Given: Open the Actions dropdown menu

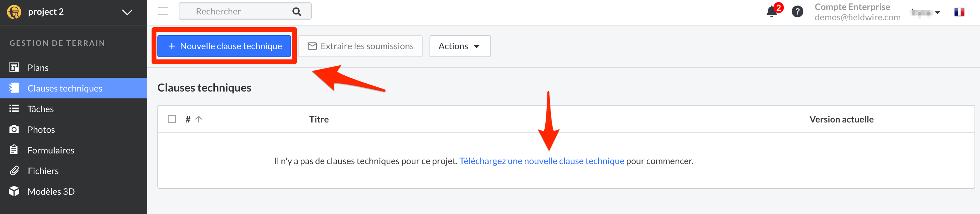Looking at the screenshot, I should [x=460, y=46].
